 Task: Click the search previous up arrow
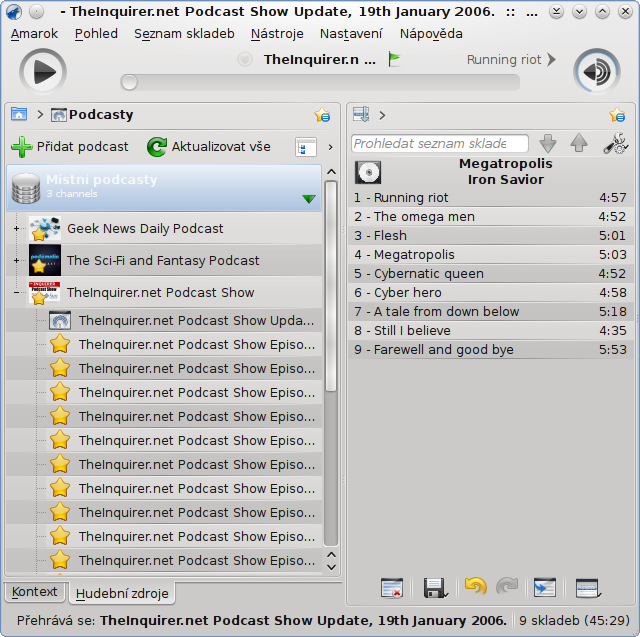pos(579,144)
